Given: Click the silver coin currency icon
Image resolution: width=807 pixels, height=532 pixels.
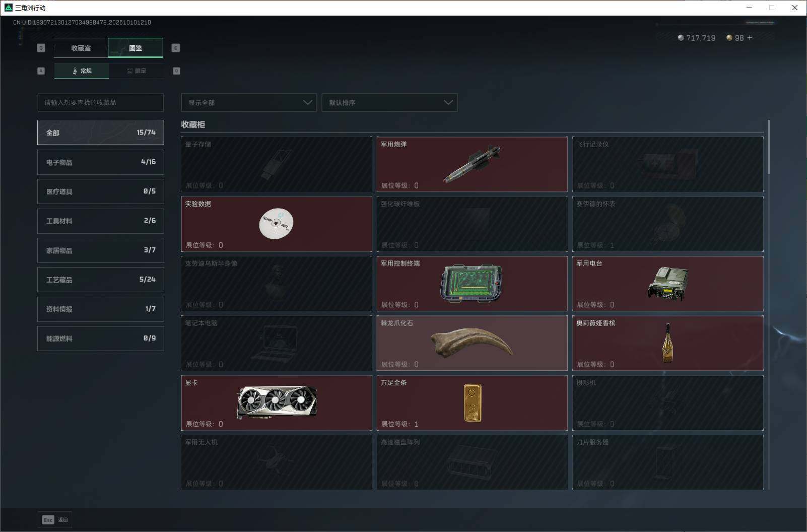Looking at the screenshot, I should tap(681, 38).
